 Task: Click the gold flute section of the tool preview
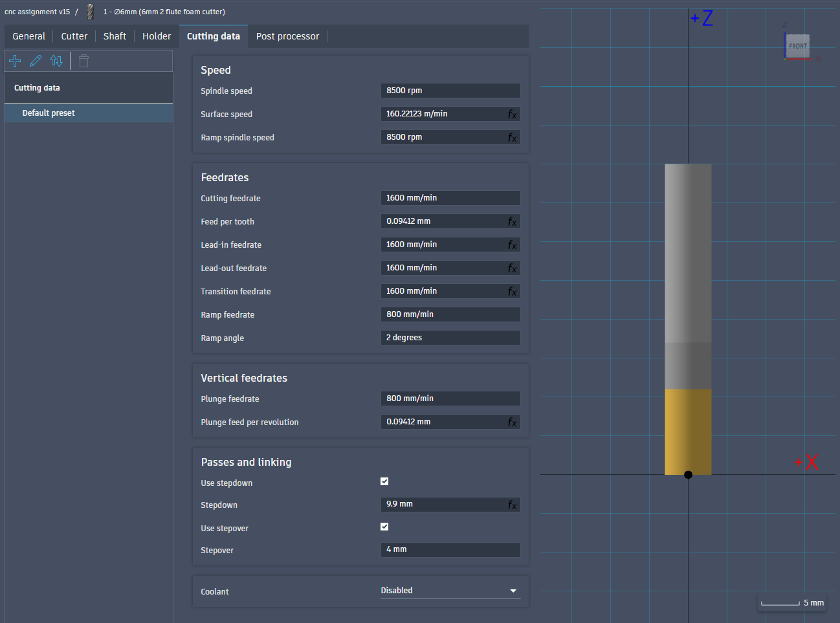(688, 430)
